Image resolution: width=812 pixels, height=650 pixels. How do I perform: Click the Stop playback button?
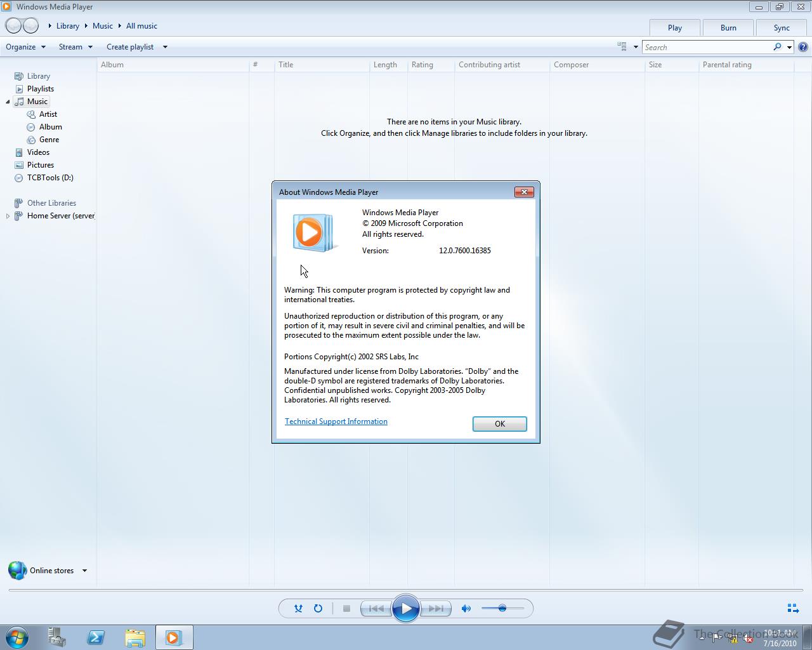[x=346, y=608]
